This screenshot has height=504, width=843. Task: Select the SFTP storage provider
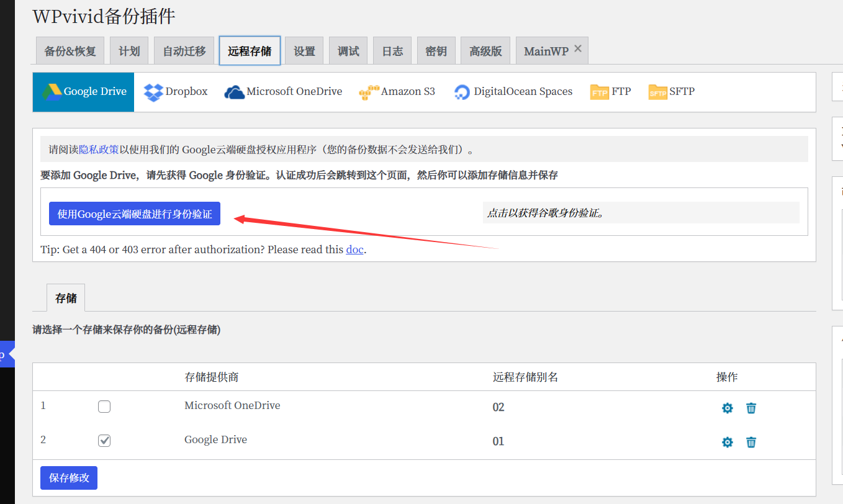click(671, 92)
